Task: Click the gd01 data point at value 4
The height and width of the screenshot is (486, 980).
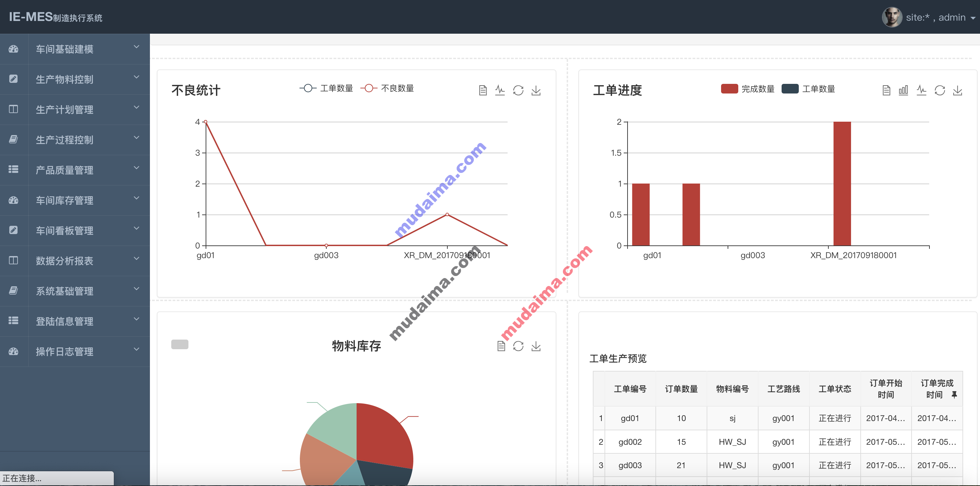Action: pos(206,122)
